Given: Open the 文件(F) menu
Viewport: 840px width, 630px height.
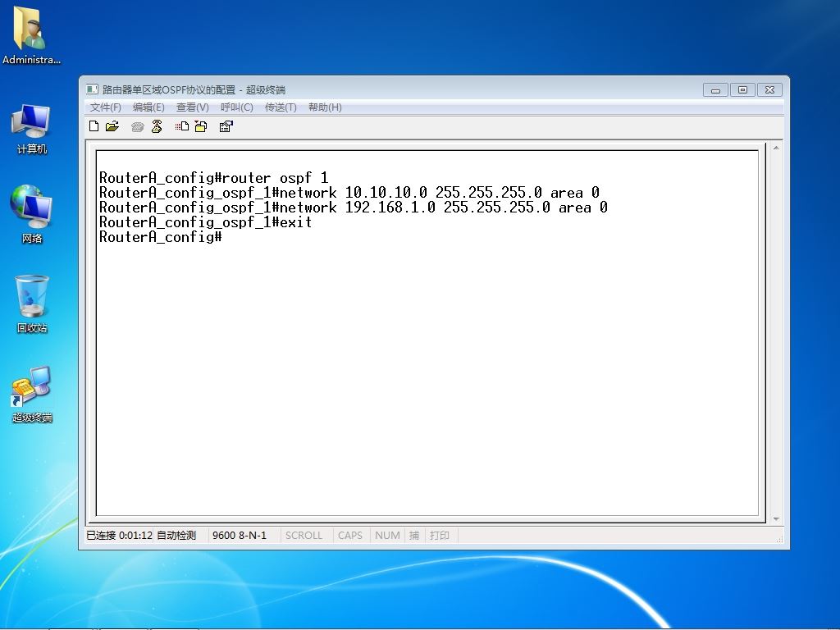Looking at the screenshot, I should (106, 107).
